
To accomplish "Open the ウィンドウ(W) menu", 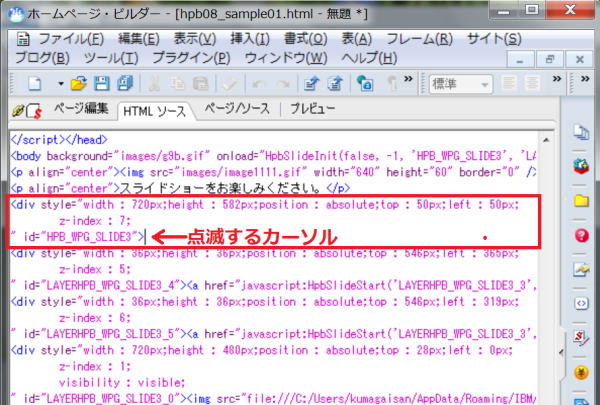I will (x=286, y=58).
